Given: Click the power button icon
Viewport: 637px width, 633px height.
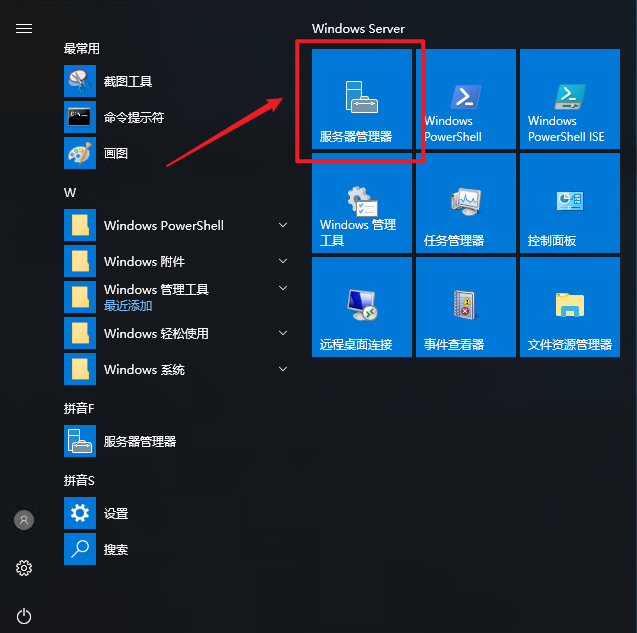Looking at the screenshot, I should [24, 616].
